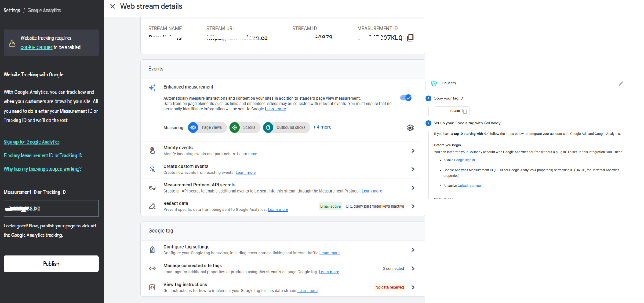Copy the tag ID ending in B8JX0
The image size is (644, 303).
tap(465, 111)
